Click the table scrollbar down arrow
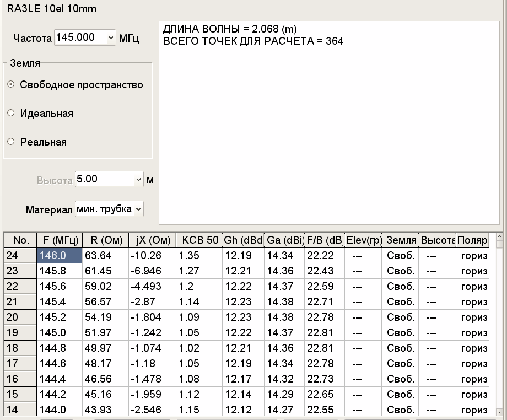 click(x=499, y=412)
